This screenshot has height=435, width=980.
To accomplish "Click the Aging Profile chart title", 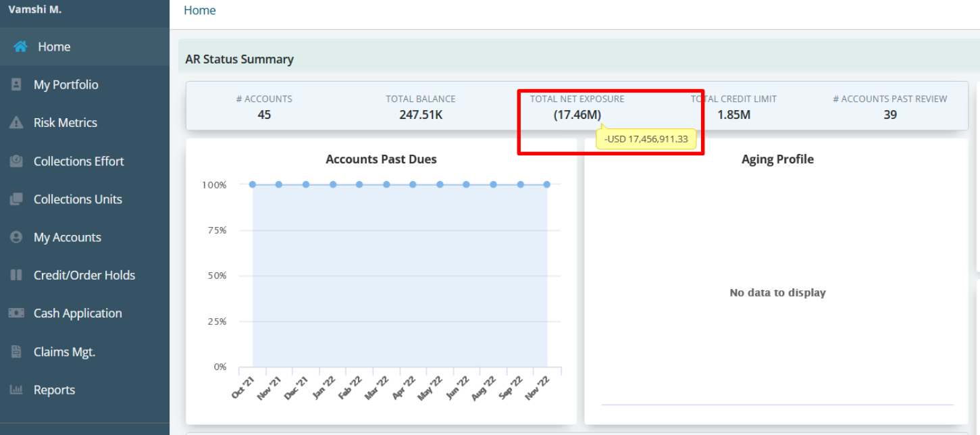I will (x=777, y=159).
